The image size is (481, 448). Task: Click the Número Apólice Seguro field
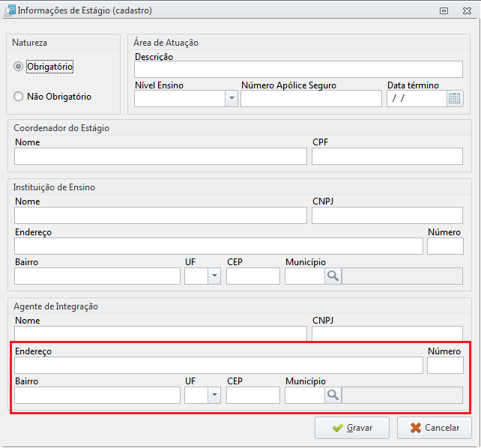click(311, 98)
